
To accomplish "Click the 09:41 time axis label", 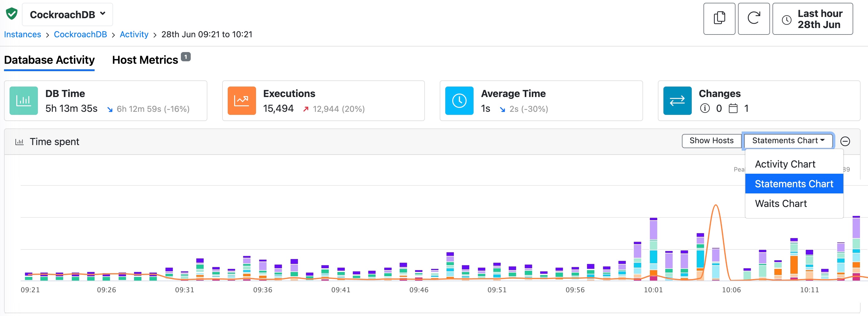I will 341,290.
